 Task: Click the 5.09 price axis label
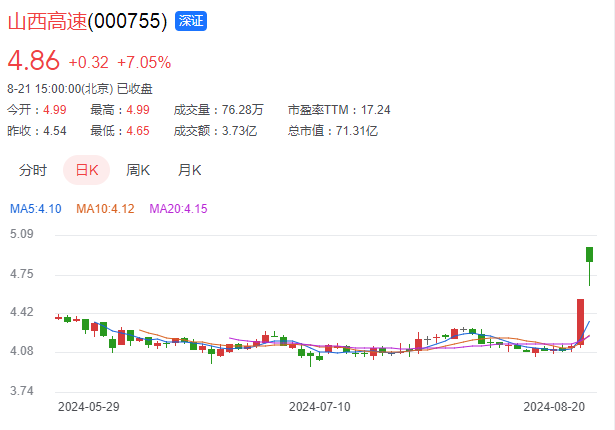(x=22, y=234)
